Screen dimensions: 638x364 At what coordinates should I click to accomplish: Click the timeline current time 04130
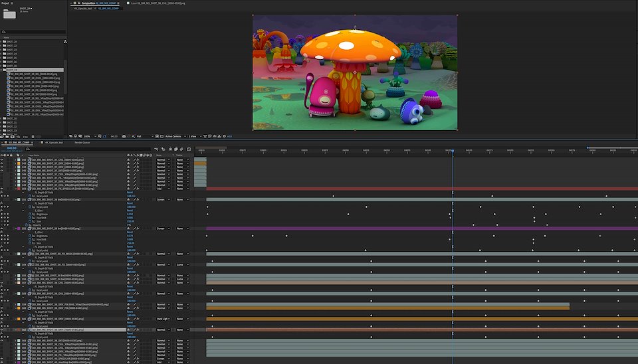(12, 148)
